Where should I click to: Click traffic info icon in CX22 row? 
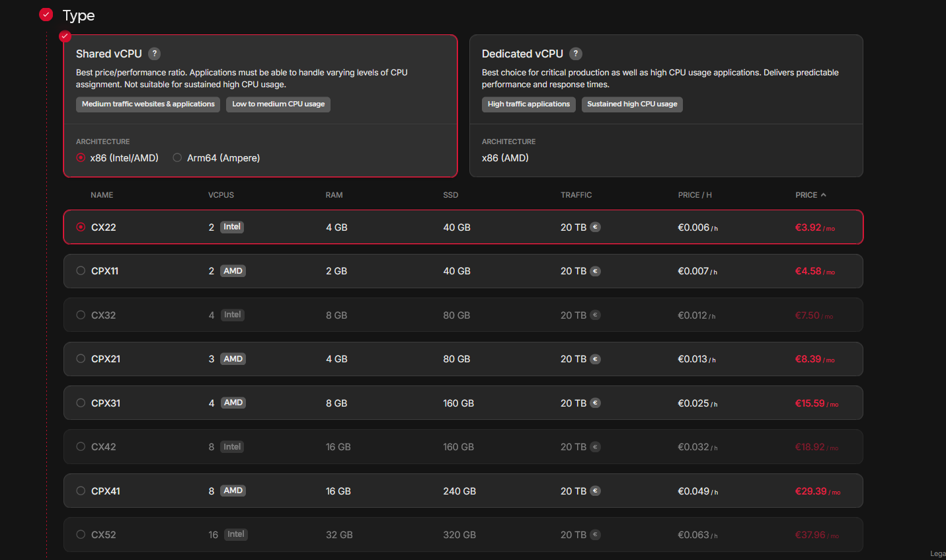point(595,227)
